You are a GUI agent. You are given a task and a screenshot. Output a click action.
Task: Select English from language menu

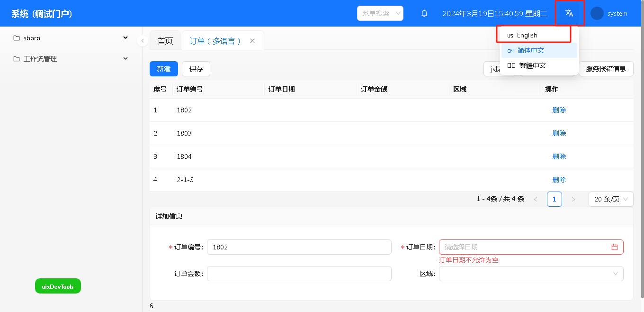tap(527, 35)
